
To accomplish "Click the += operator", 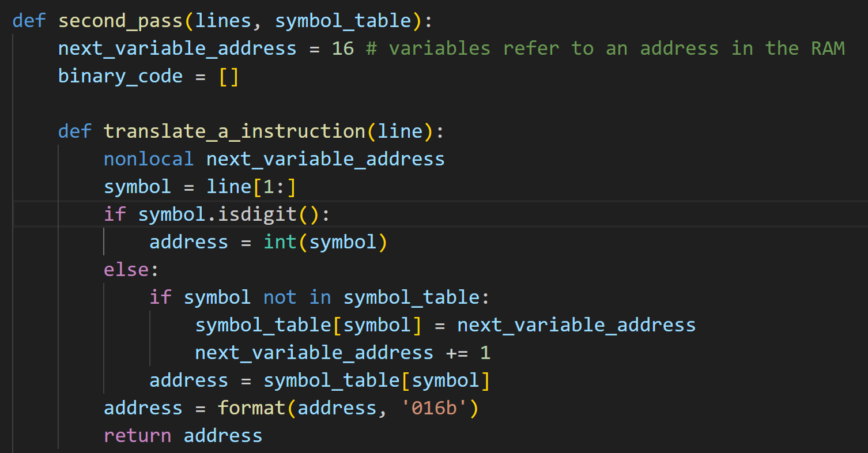I will coord(457,353).
